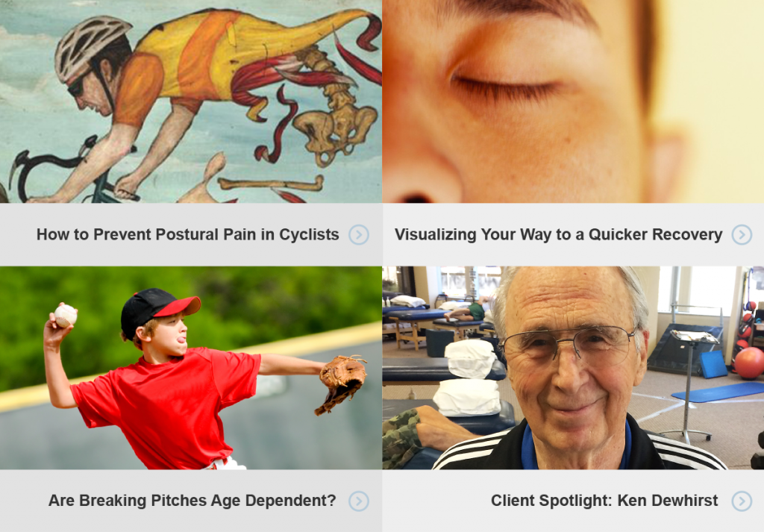
Task: Open "Are Breaking Pitches Age Dependent?" article
Action: pos(192,501)
